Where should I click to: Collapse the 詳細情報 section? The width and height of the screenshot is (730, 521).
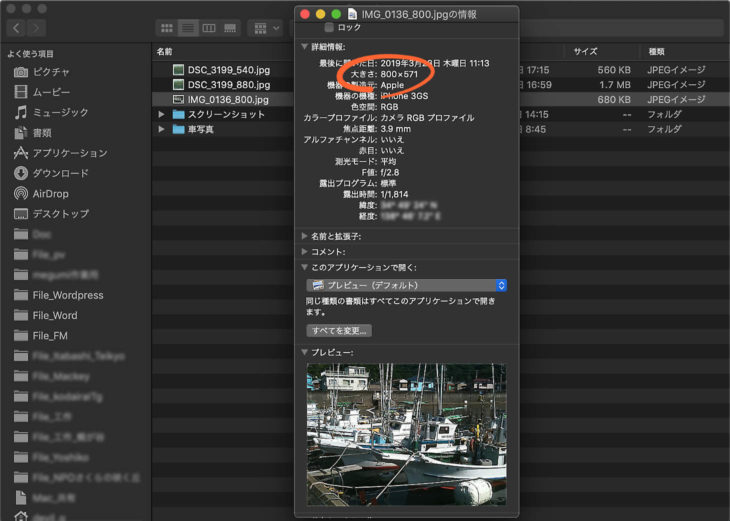coord(305,46)
